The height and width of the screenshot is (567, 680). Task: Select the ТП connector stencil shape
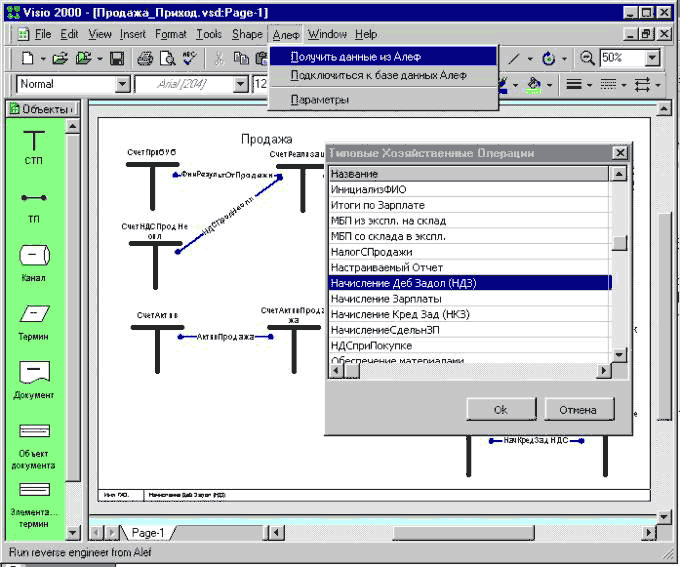coord(33,208)
